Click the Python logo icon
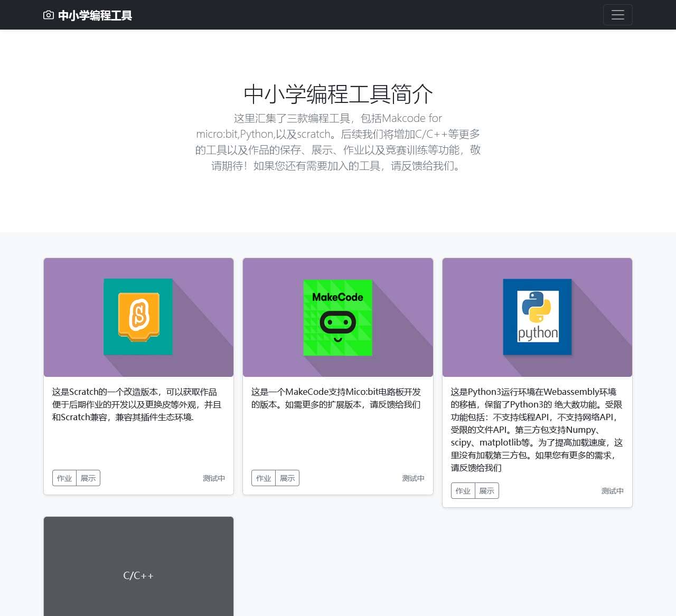The image size is (676, 616). 537,317
